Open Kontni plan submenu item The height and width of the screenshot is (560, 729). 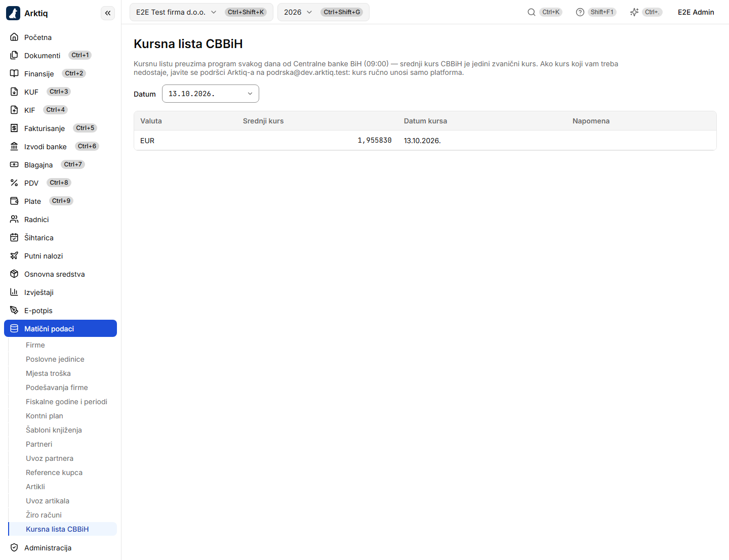(45, 416)
